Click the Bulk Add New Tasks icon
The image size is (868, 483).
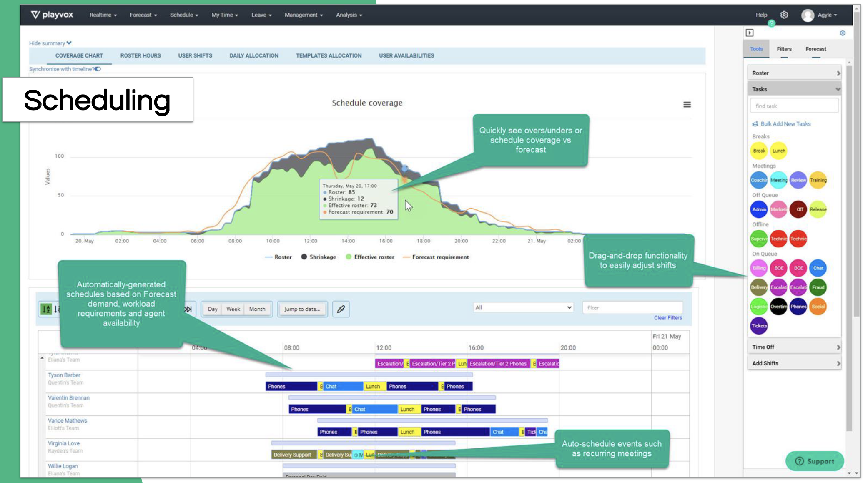(754, 123)
